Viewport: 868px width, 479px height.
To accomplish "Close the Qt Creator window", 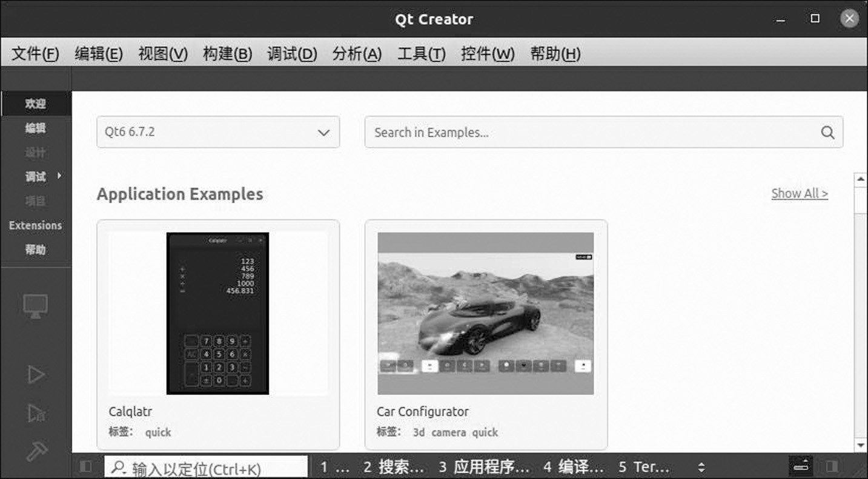I will 849,19.
